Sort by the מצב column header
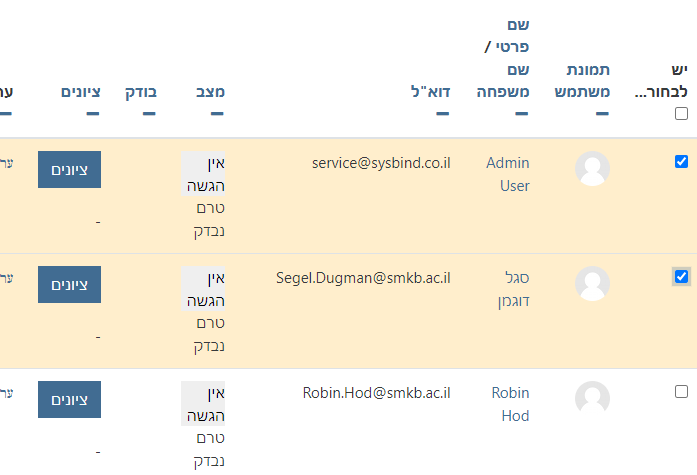The height and width of the screenshot is (475, 697). click(x=211, y=92)
